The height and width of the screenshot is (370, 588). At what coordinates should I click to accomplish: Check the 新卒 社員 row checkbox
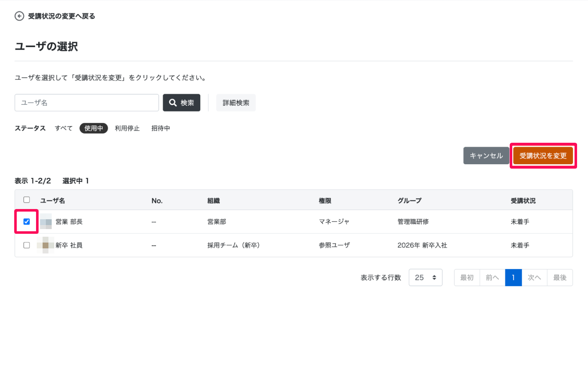coord(27,245)
